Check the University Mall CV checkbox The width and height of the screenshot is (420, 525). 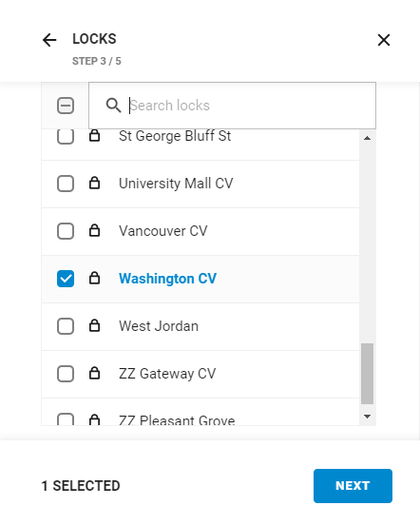click(66, 184)
